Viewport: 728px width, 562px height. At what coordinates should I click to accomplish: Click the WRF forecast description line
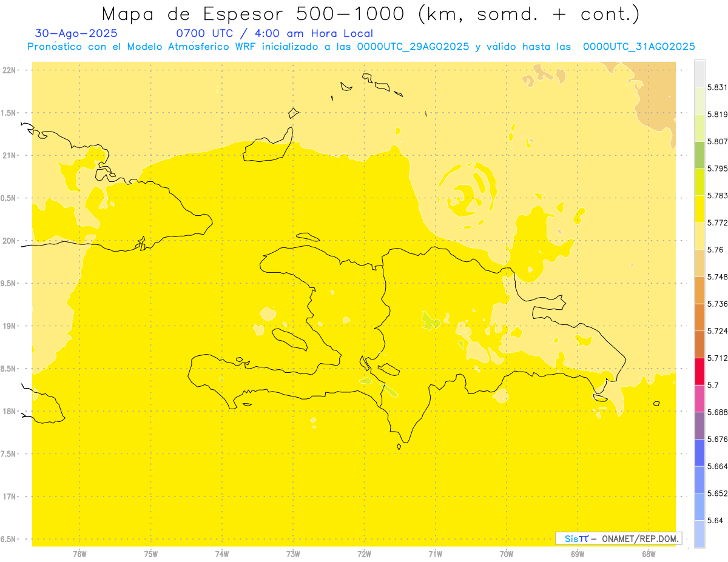pos(361,47)
